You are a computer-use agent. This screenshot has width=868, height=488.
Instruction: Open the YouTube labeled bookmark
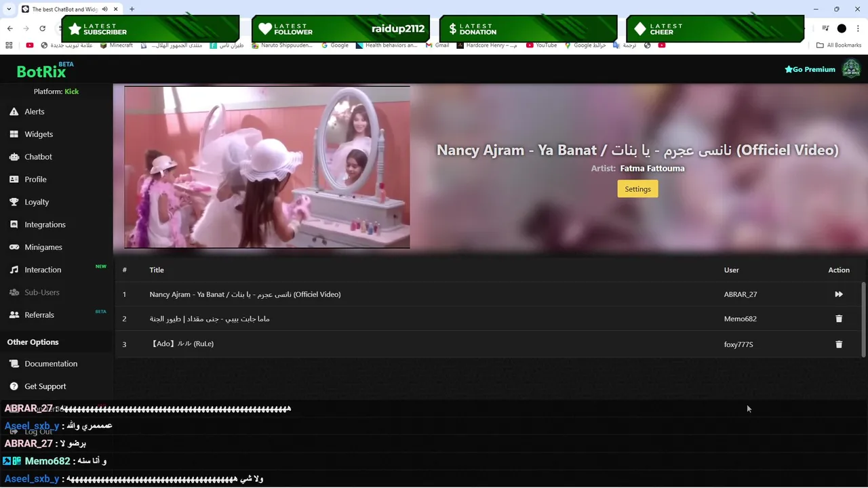click(x=541, y=45)
